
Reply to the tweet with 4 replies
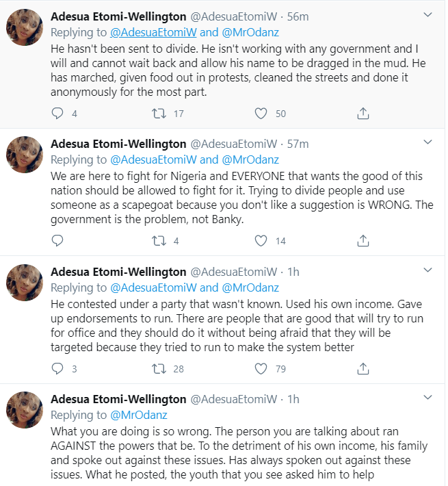tap(58, 114)
